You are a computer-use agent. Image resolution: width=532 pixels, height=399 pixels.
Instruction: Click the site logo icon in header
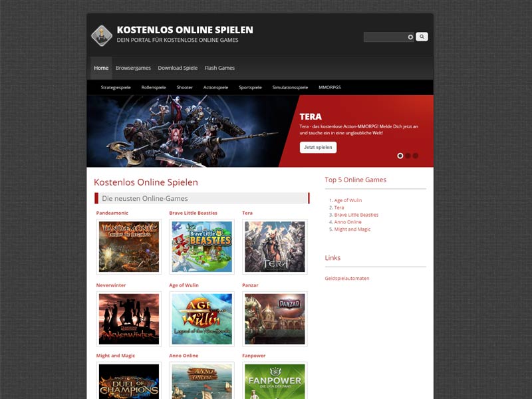point(102,35)
